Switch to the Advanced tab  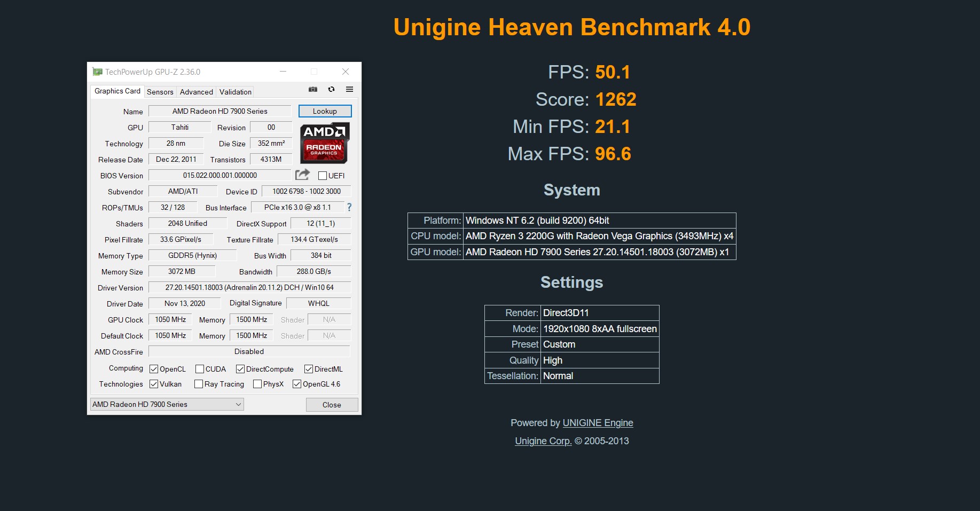[x=197, y=92]
